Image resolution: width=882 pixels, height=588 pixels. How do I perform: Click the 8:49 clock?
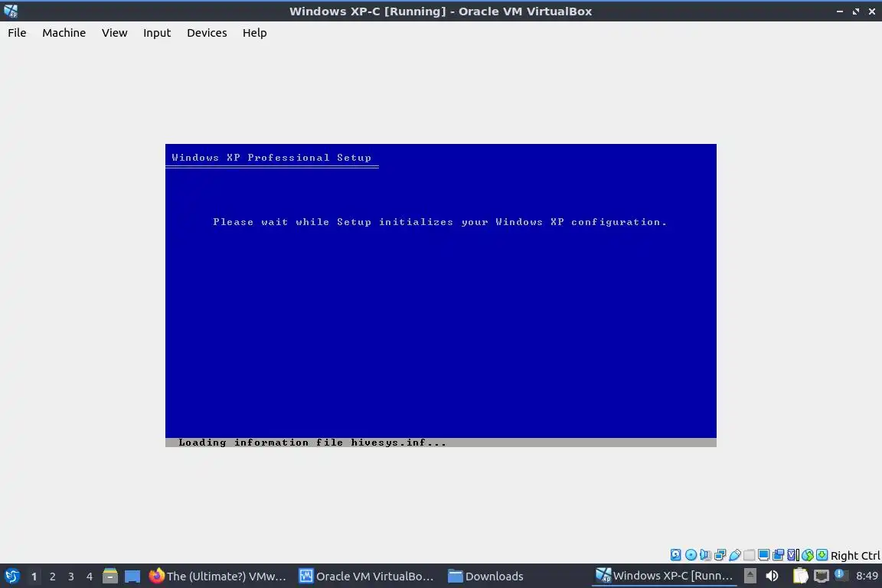pyautogui.click(x=867, y=576)
